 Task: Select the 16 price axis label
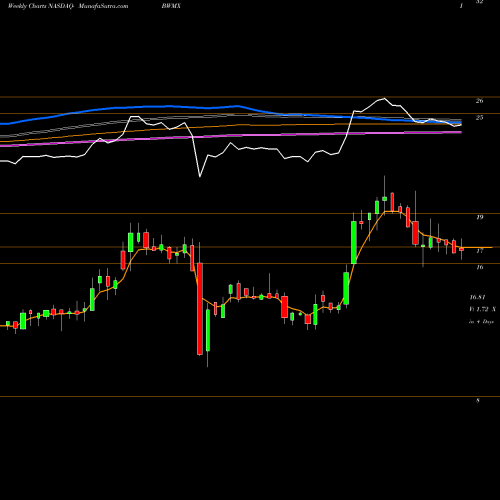click(479, 267)
